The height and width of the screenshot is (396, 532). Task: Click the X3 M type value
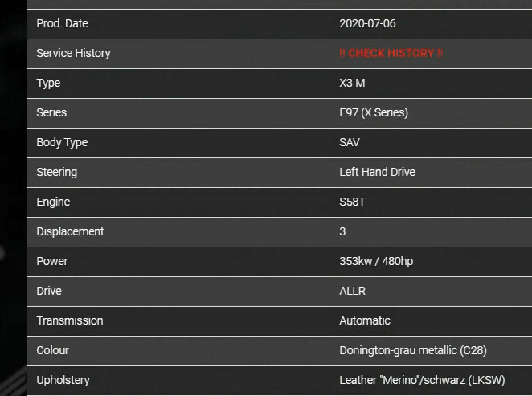352,83
